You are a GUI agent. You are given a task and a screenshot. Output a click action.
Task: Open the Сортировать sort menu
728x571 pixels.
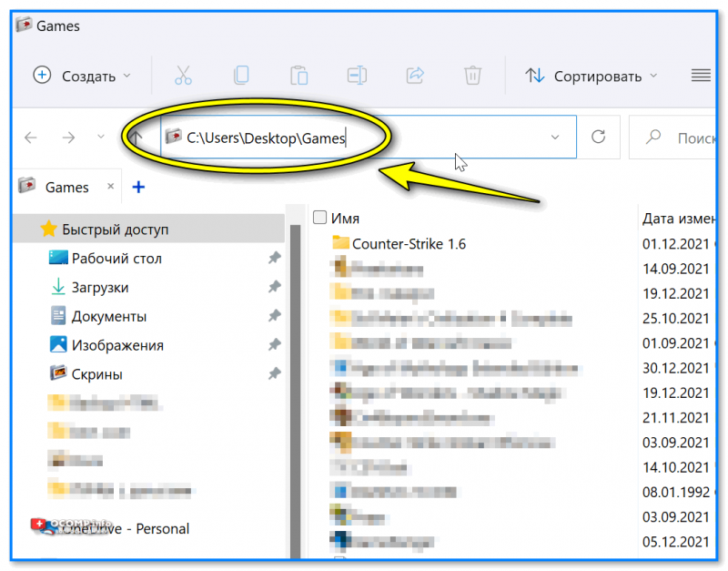(591, 76)
